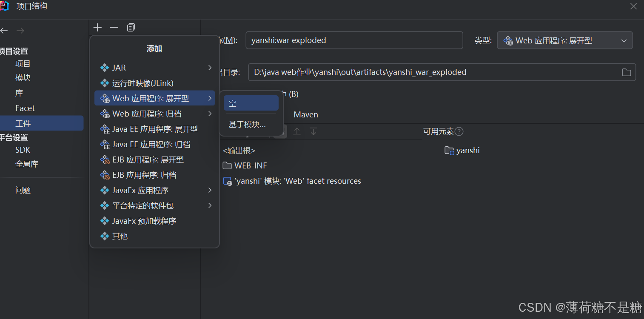Expand the Web 应用程序: 归档 submenu arrow
The width and height of the screenshot is (644, 319).
point(210,114)
